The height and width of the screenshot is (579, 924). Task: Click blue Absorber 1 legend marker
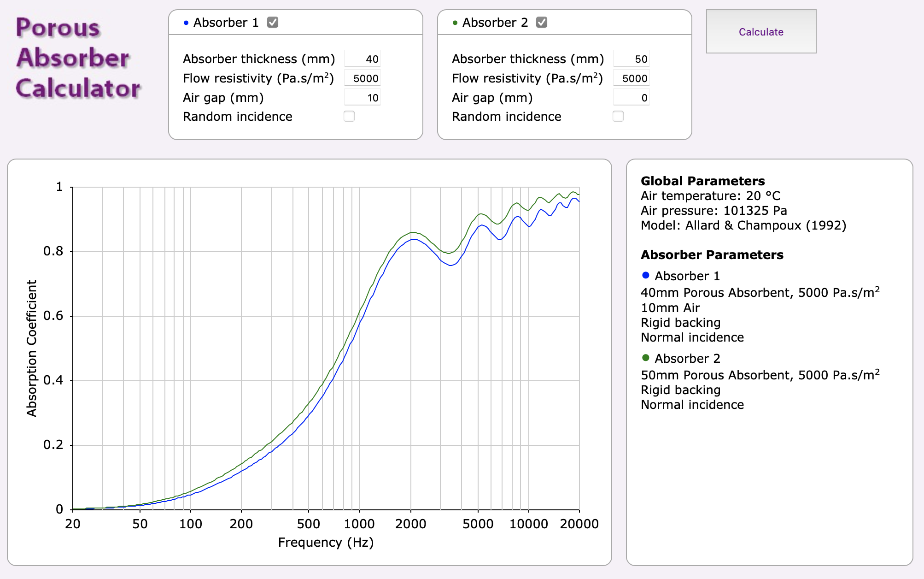click(x=645, y=275)
